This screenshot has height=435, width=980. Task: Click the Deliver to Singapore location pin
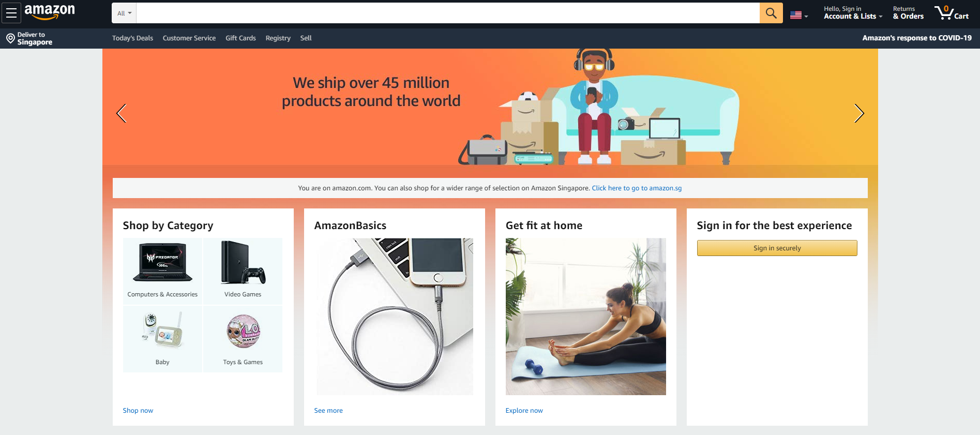(x=10, y=38)
